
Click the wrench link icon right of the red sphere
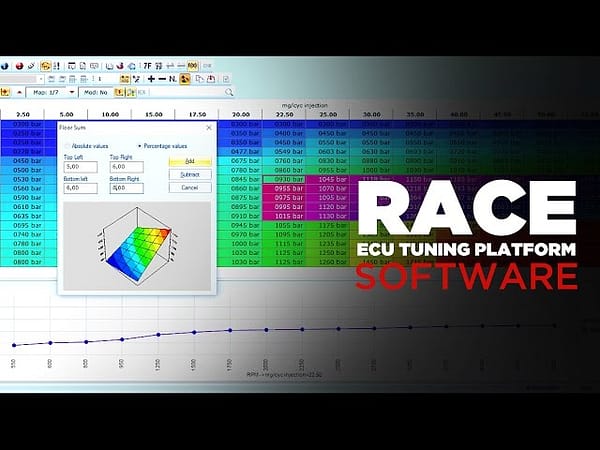(x=31, y=66)
